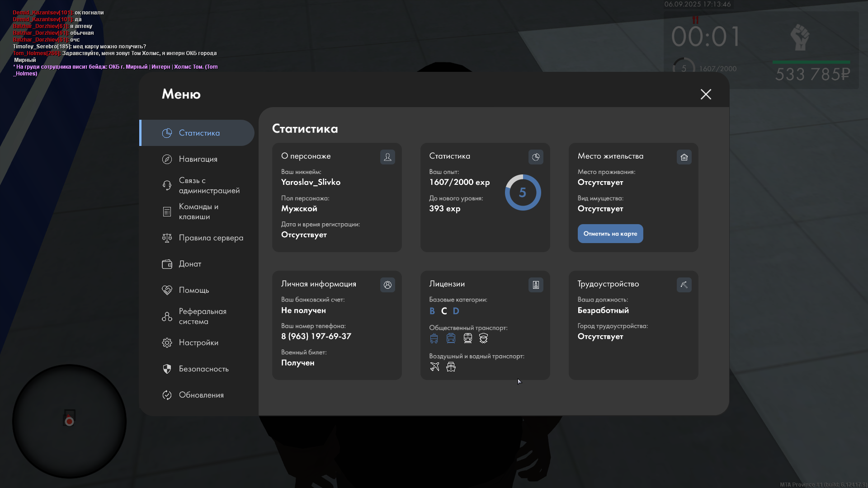Click license category B
The height and width of the screenshot is (488, 868).
pos(432,311)
